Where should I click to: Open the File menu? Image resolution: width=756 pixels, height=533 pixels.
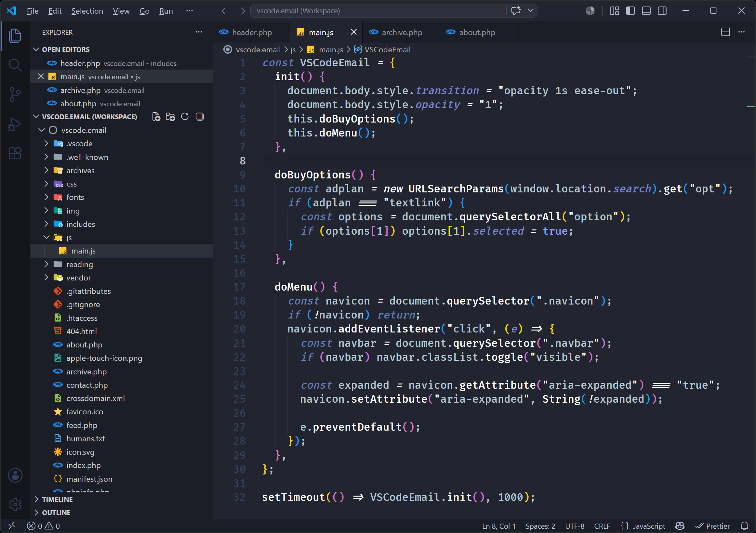click(32, 11)
